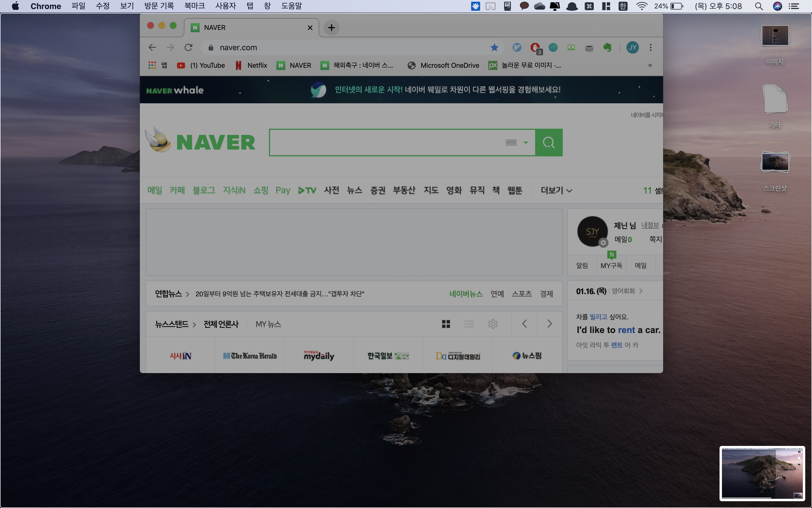Select the MY구독 tab
Screen dimensions: 812x508
[x=611, y=265]
